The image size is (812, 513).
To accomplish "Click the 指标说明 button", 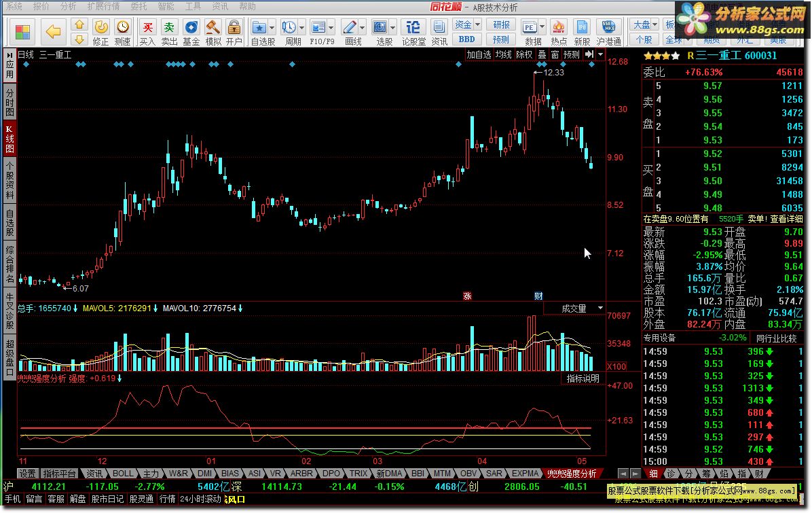I will pos(583,378).
